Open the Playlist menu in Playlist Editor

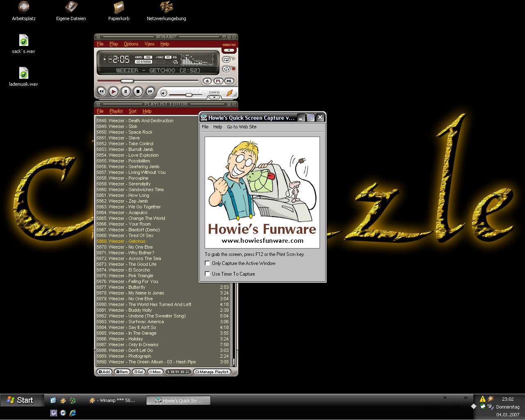[116, 111]
